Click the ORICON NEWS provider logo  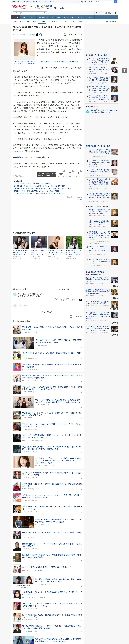(x=73, y=35)
